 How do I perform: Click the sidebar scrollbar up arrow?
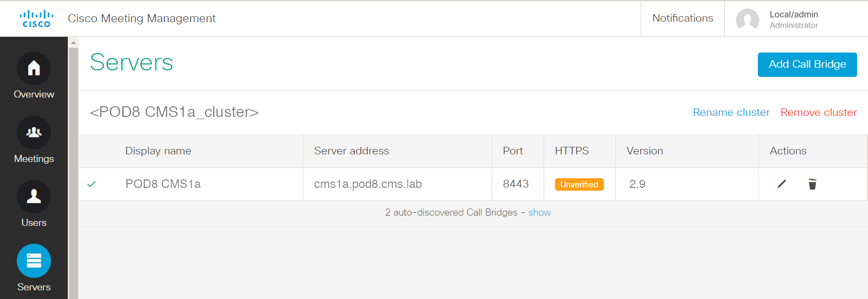tap(73, 42)
